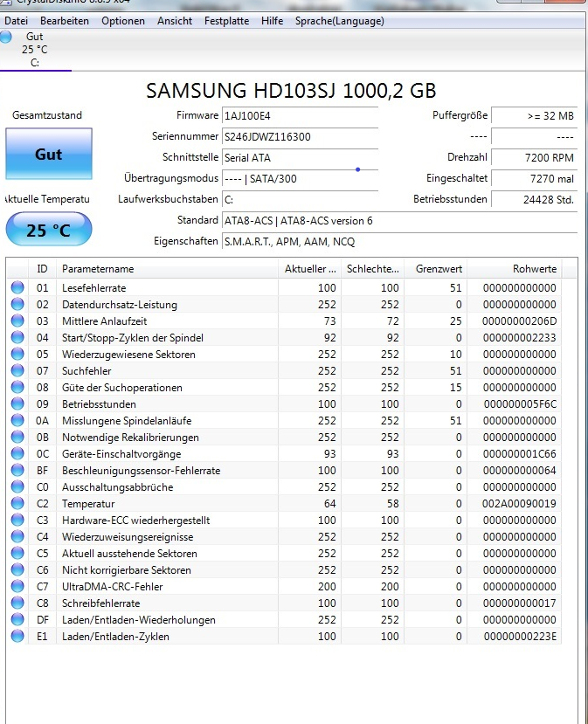
Task: Click the Parametername column header
Action: 167,269
